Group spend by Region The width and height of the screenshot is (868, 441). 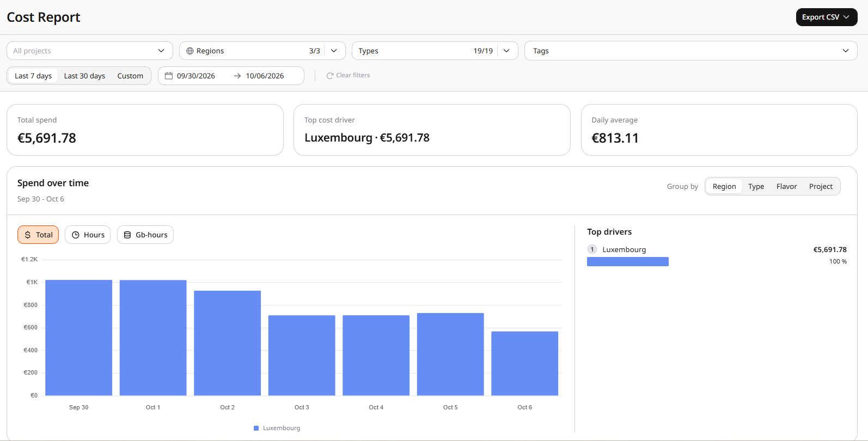[x=724, y=186]
